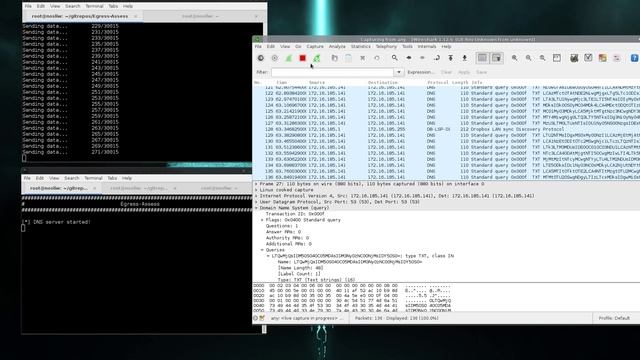Click into the display filter input field
Image resolution: width=640 pixels, height=360 pixels.
(332, 72)
